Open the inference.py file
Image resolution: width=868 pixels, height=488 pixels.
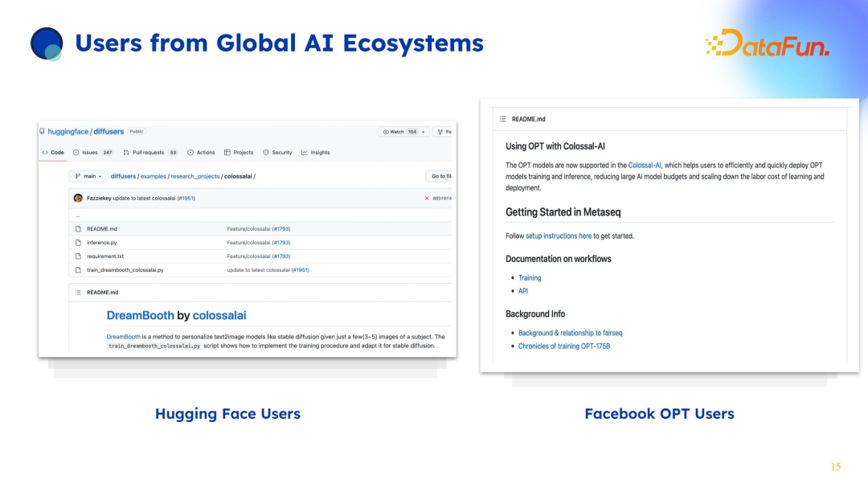pyautogui.click(x=102, y=243)
